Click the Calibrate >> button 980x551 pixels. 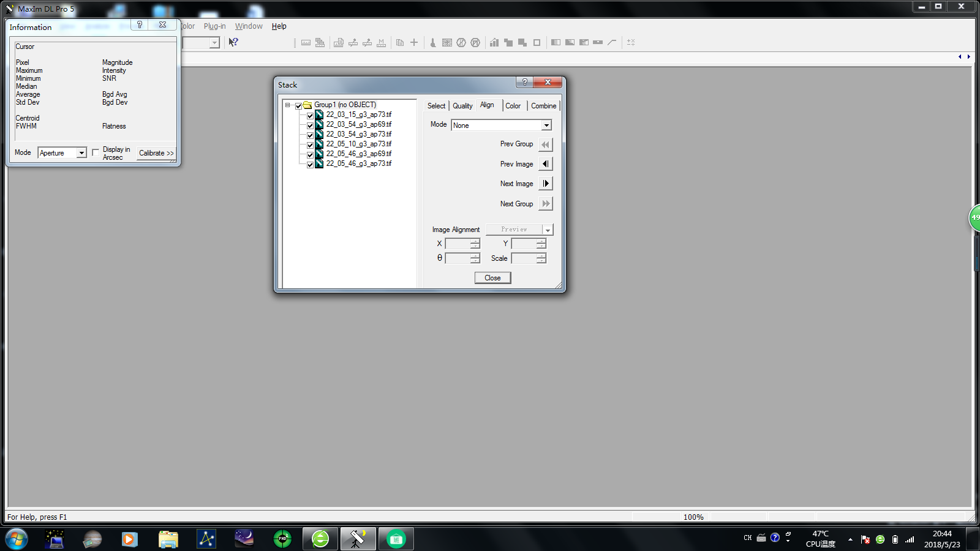156,153
